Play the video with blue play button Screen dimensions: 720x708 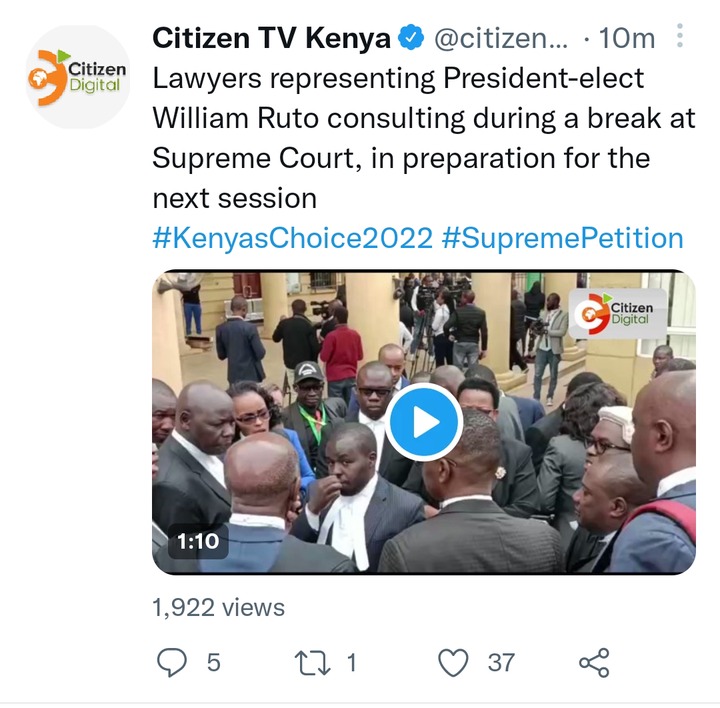(424, 422)
